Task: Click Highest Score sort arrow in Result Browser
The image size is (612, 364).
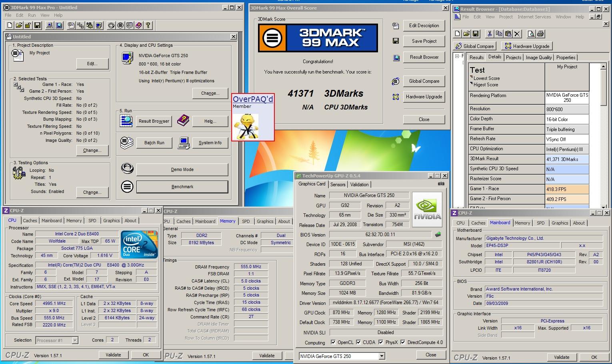Action: tap(472, 84)
